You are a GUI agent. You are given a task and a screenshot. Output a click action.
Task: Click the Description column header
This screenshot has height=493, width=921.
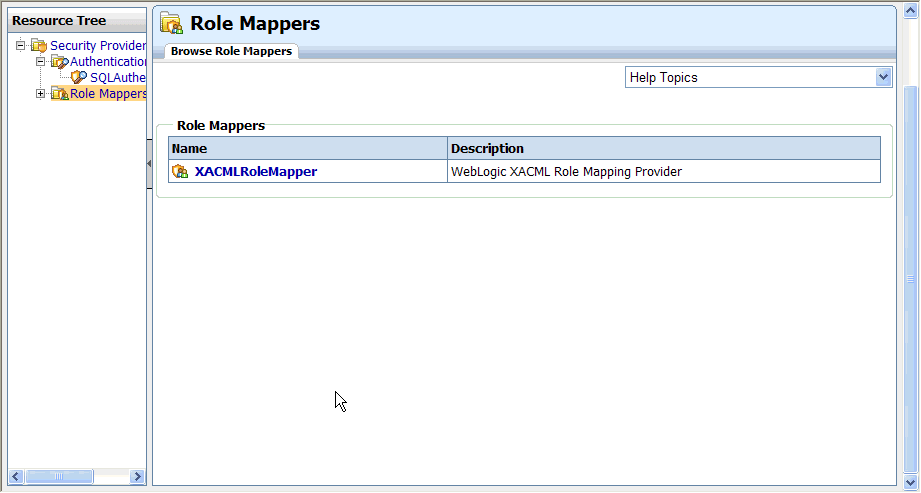point(664,148)
